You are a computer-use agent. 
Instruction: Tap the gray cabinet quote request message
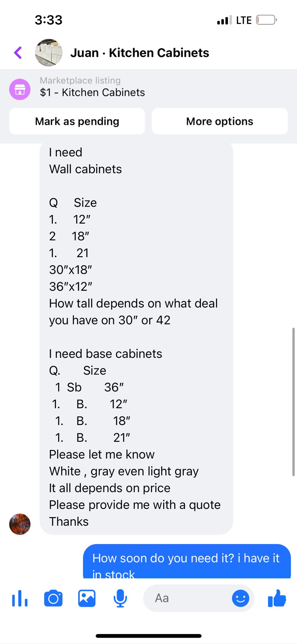136,339
